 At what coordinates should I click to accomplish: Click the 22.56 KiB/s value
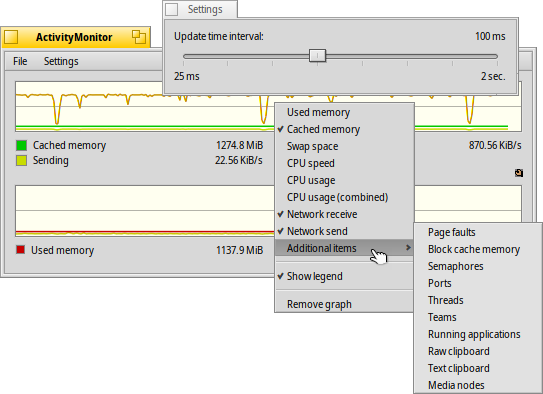tap(239, 160)
